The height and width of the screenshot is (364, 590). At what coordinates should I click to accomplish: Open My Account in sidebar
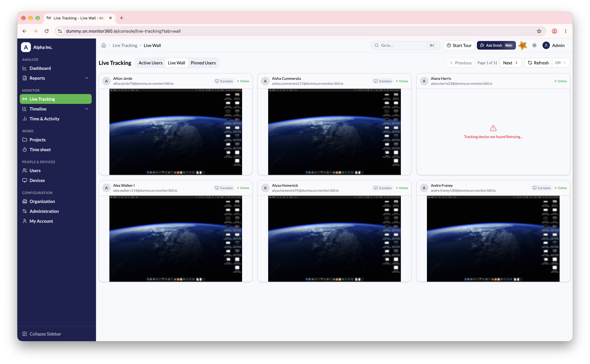click(56, 221)
